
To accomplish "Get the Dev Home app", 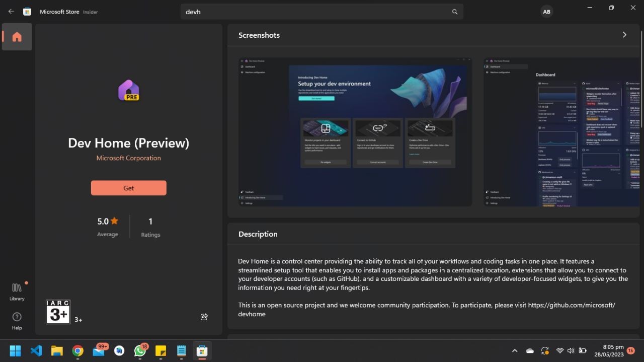I will point(129,188).
